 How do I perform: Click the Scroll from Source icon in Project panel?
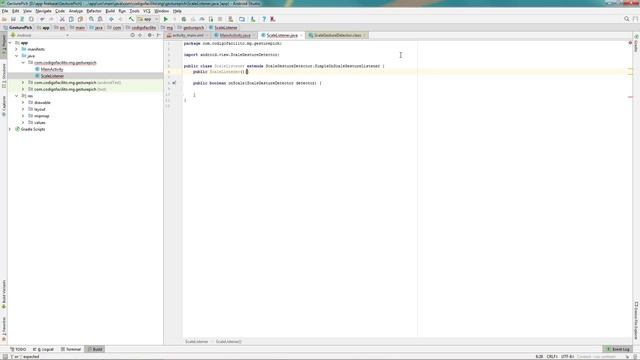point(133,36)
